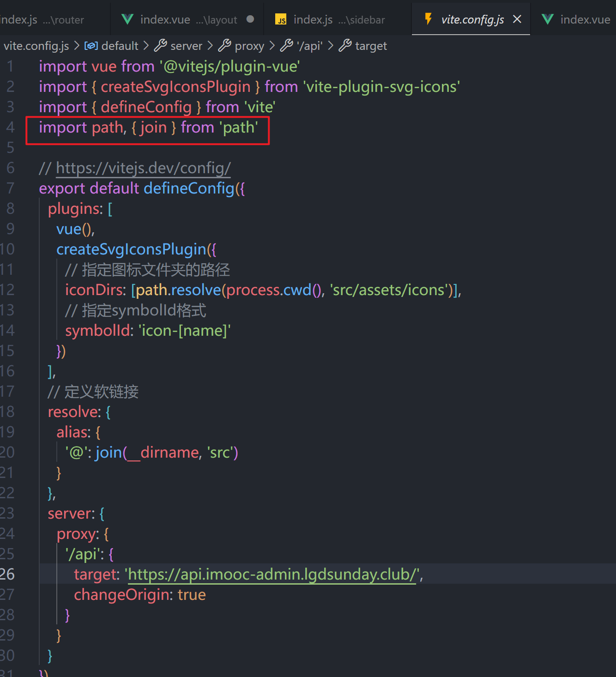Click the '/api' key on line 25
This screenshot has height=677, width=616.
coord(83,554)
